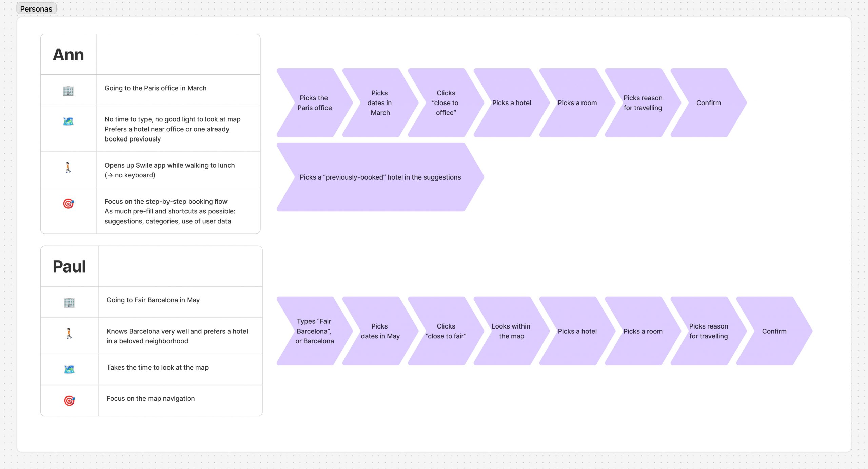Click the "Looks within the map" step
The image size is (868, 469).
coord(511,331)
